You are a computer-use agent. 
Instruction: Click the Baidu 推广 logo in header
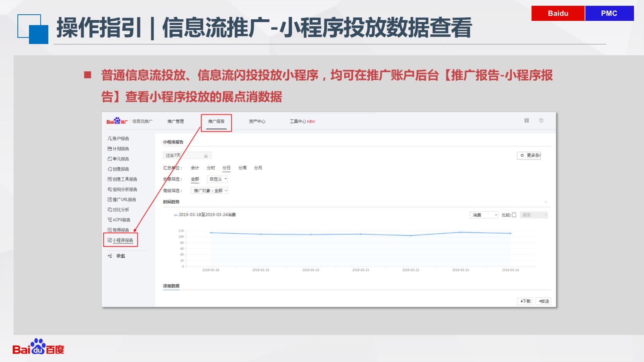coord(117,121)
